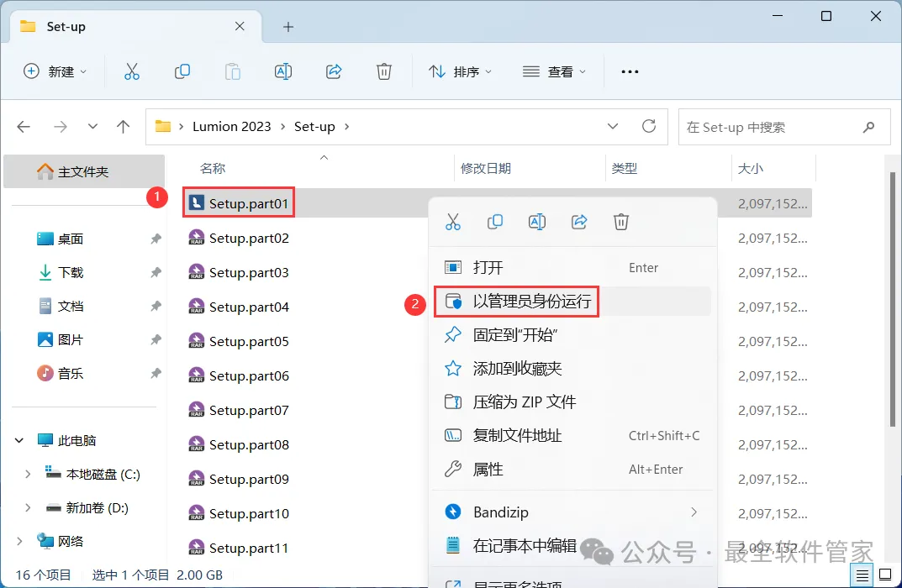Close the Set-up tab
This screenshot has height=588, width=902.
point(240,26)
